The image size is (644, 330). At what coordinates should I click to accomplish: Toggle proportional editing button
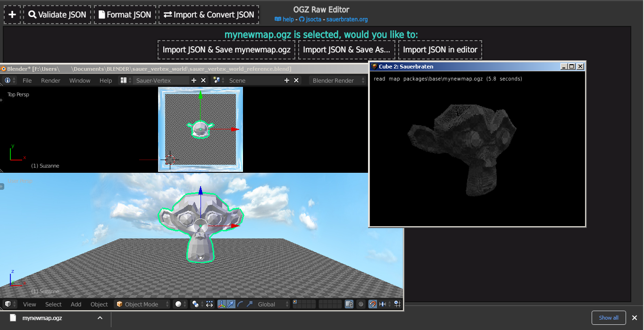(x=361, y=304)
